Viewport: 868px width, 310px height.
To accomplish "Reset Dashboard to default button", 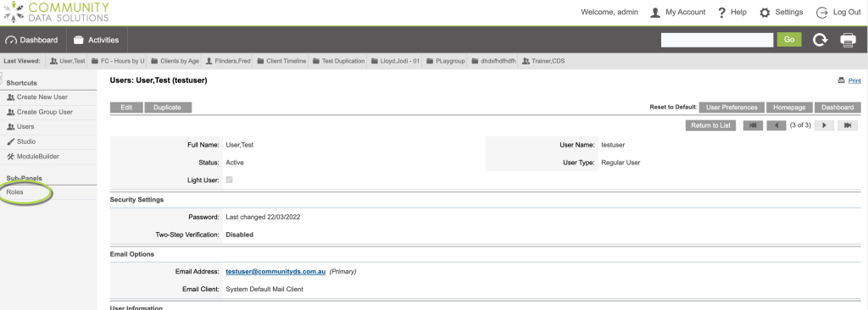I will pos(837,108).
